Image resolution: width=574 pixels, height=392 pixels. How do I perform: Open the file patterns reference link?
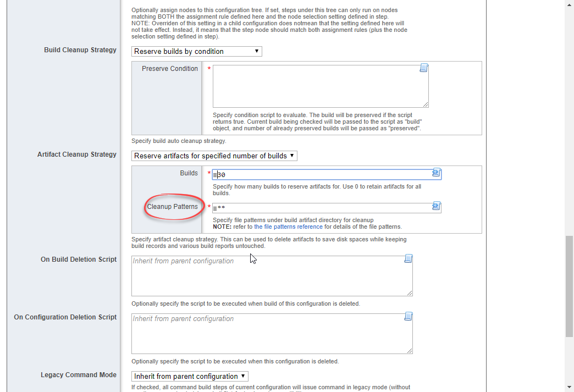point(288,227)
